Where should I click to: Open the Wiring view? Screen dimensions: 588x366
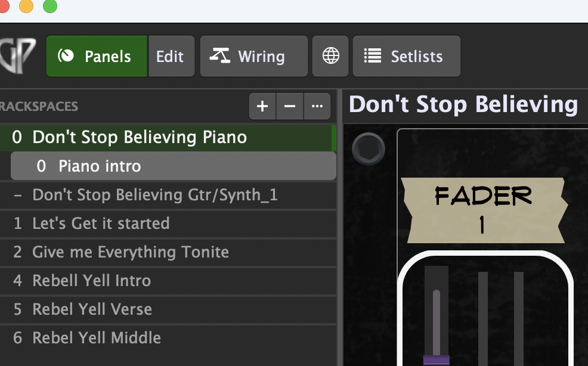(x=253, y=57)
